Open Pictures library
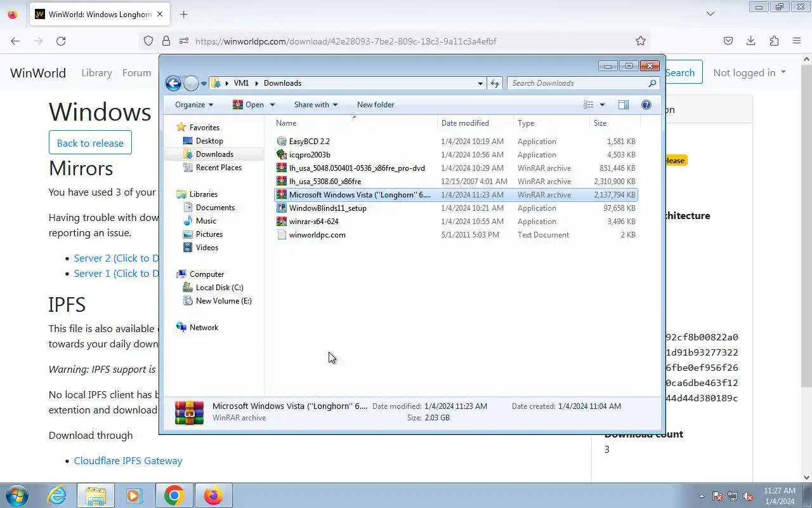The image size is (812, 508). [209, 234]
